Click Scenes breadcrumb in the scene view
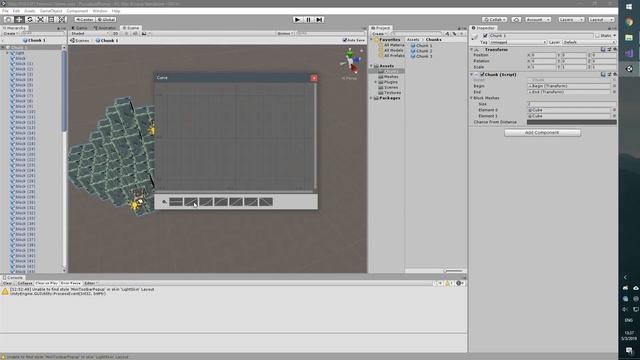Viewport: 640px width, 360px height. (x=80, y=41)
